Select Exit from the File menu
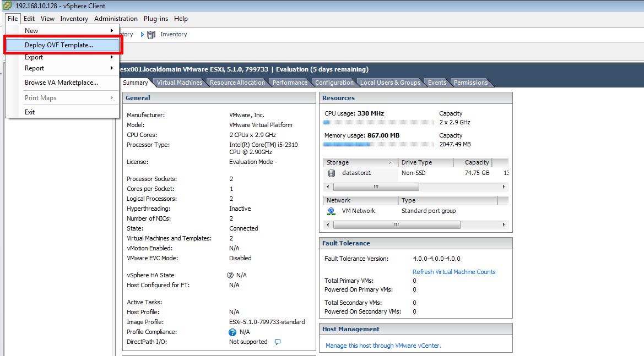 click(x=62, y=112)
